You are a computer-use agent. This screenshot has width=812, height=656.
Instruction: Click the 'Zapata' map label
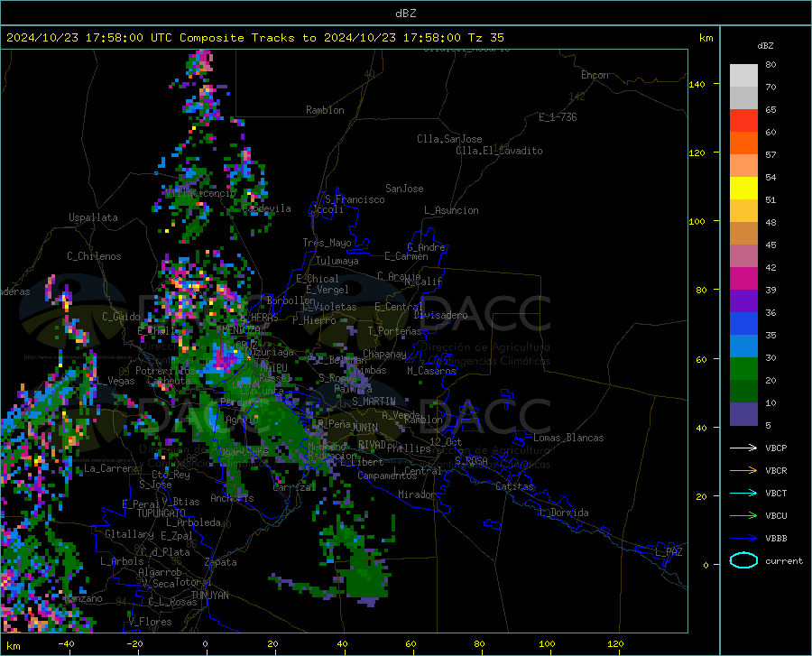pyautogui.click(x=221, y=562)
